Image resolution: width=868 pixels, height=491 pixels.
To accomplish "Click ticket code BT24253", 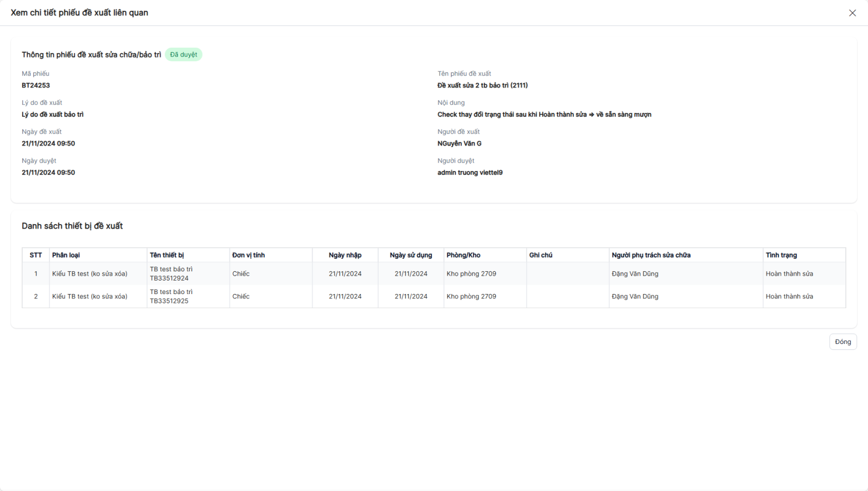I will 36,85.
